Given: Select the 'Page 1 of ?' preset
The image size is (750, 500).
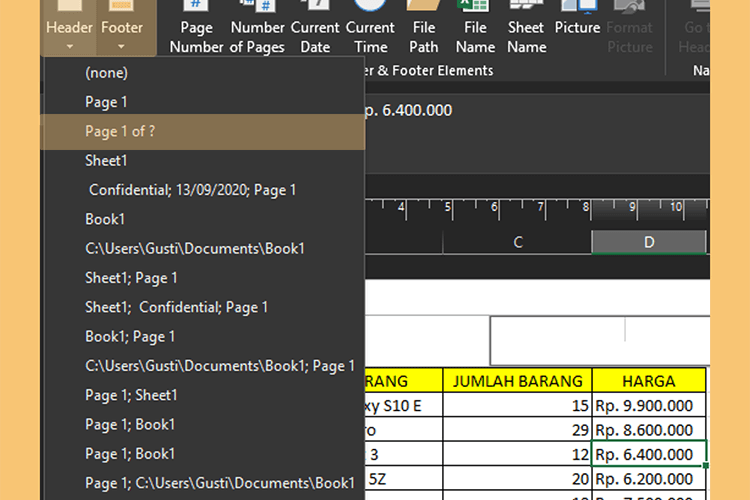Looking at the screenshot, I should 205,131.
